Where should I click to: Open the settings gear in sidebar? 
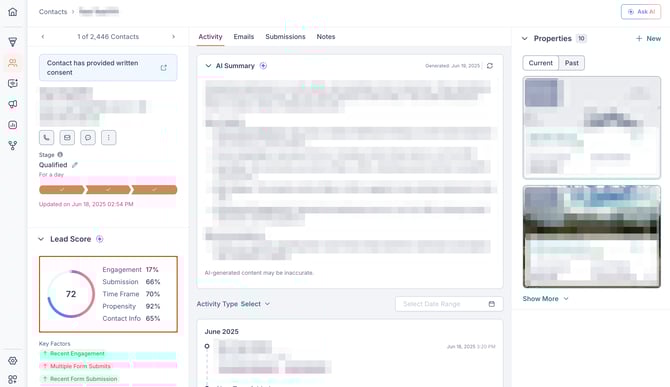(x=13, y=361)
